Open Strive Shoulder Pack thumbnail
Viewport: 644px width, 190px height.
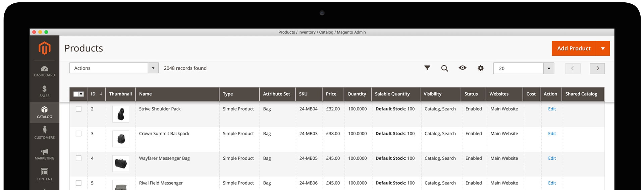(x=121, y=114)
